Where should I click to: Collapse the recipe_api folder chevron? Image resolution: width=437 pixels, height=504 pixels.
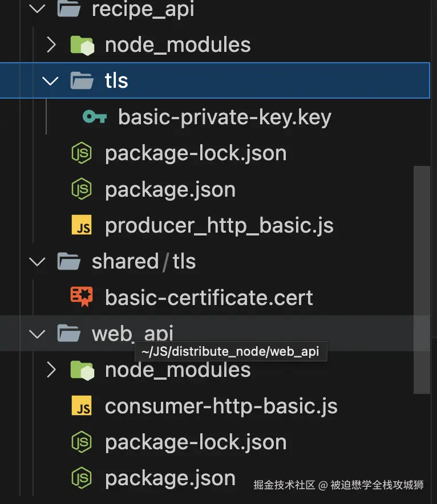click(x=37, y=9)
